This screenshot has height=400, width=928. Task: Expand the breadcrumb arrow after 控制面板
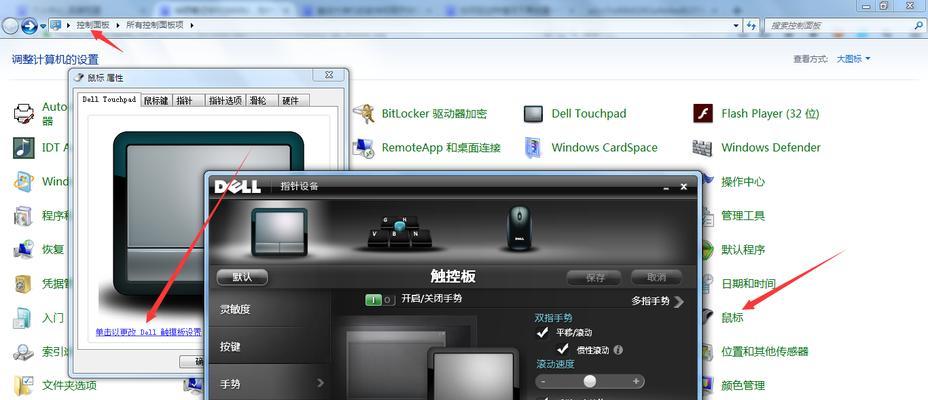(x=118, y=25)
